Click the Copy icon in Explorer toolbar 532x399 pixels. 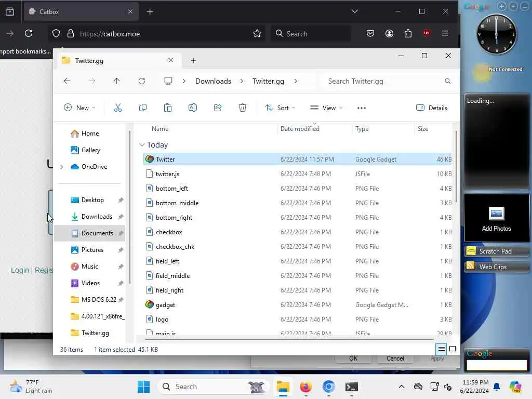143,108
